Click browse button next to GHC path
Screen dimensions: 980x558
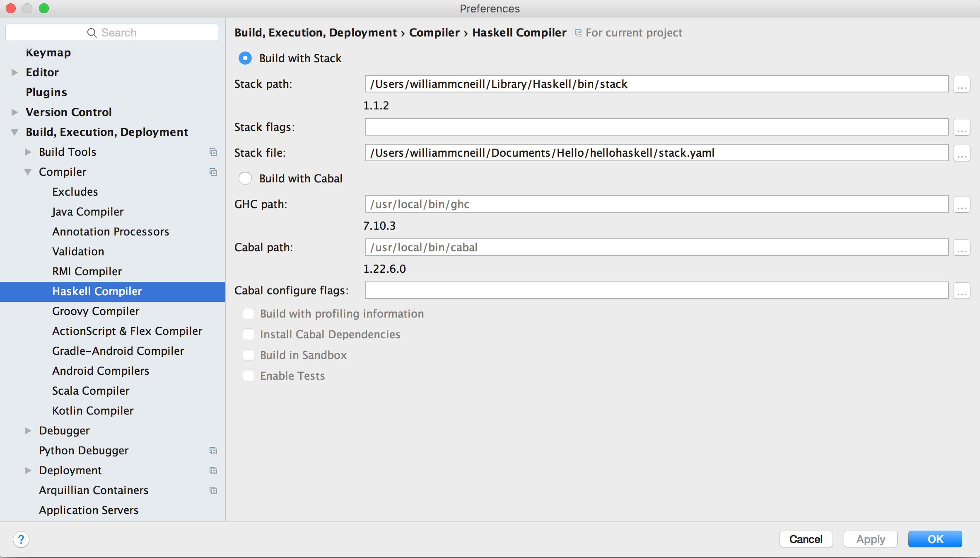[961, 204]
